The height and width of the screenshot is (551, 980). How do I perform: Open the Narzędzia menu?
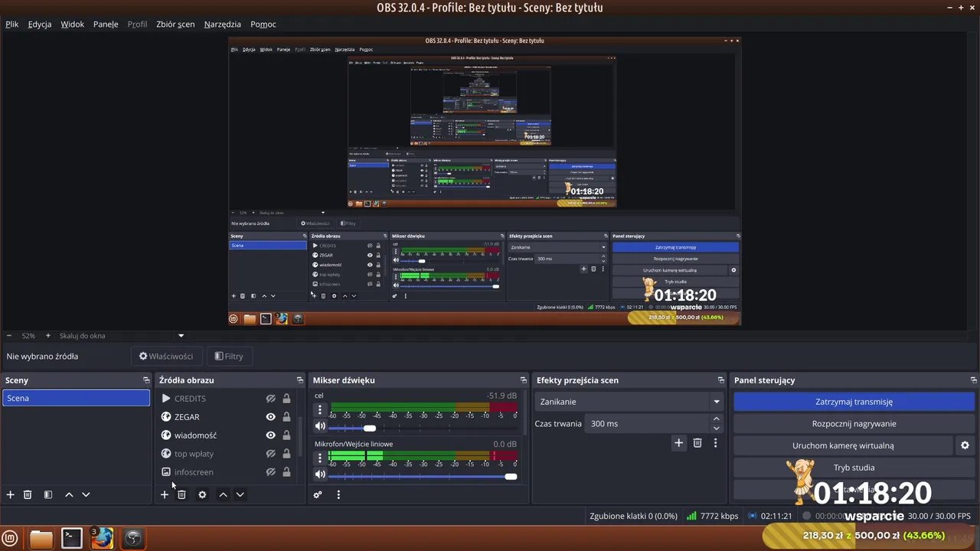(223, 24)
